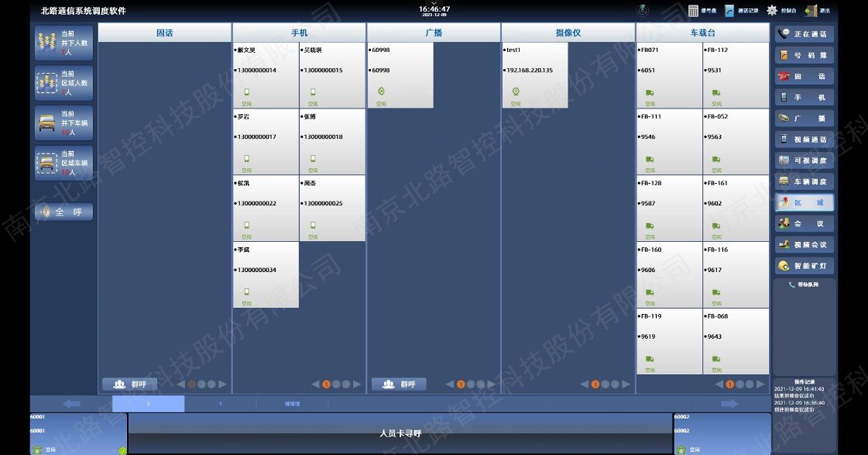868x455 pixels.
Task: Open 通话记录 call records
Action: click(x=729, y=11)
